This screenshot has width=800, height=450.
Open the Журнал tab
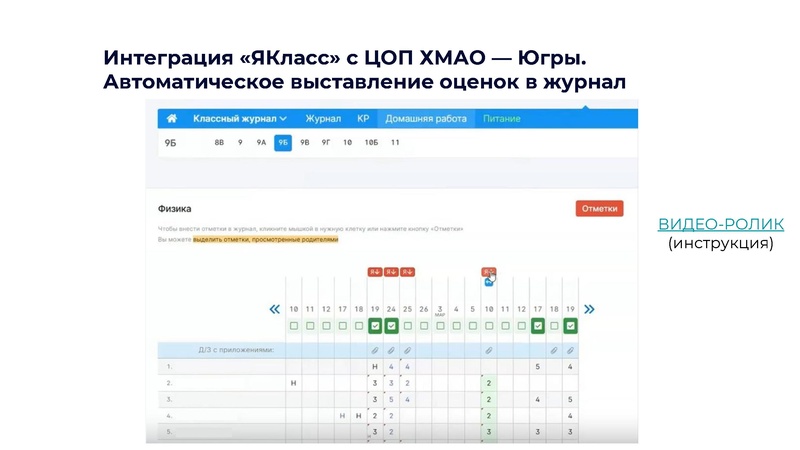pyautogui.click(x=323, y=118)
